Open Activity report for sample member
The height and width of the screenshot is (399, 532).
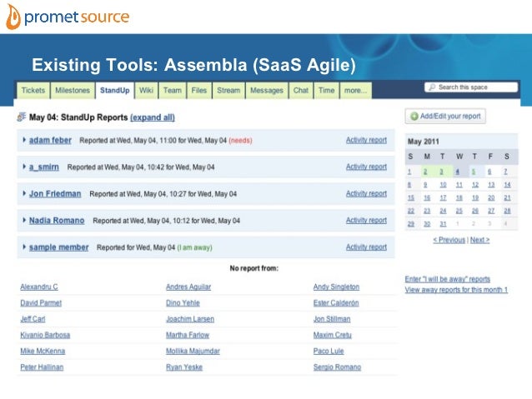tap(366, 247)
